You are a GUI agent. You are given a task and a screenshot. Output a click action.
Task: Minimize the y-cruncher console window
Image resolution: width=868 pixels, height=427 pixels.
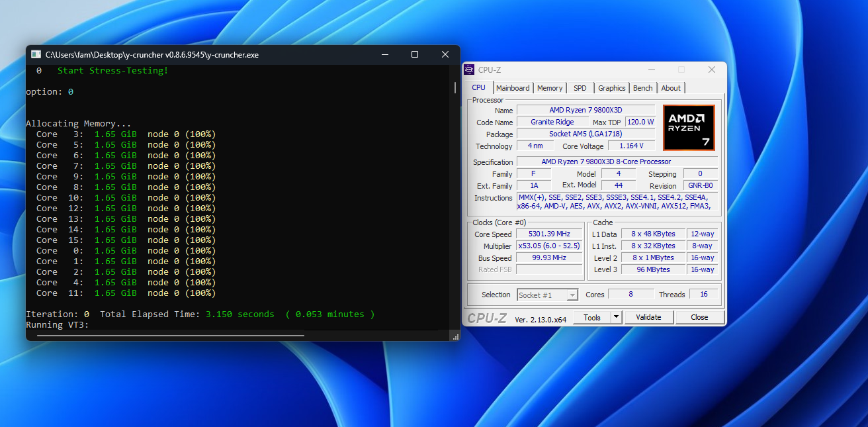pos(384,54)
